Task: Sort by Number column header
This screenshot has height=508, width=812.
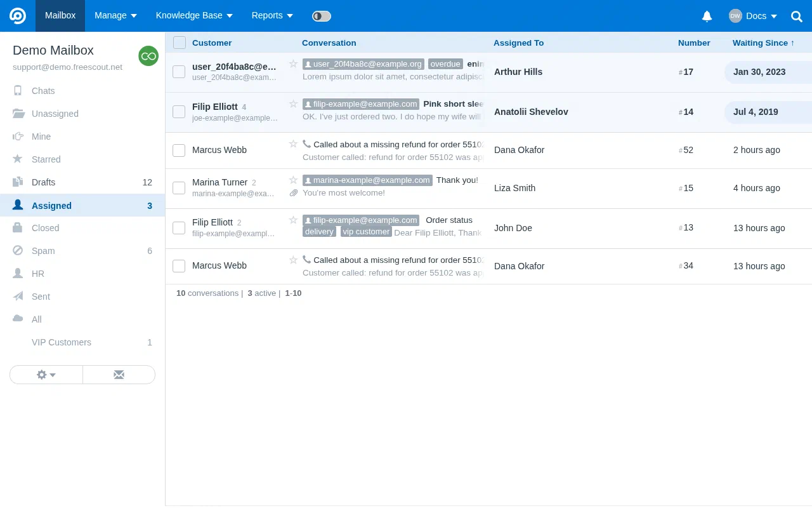Action: [x=694, y=43]
